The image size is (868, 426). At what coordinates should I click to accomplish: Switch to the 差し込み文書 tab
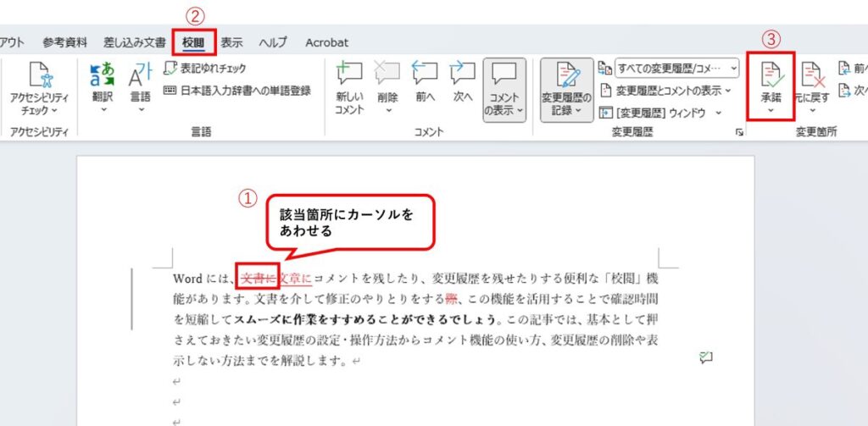pyautogui.click(x=135, y=42)
